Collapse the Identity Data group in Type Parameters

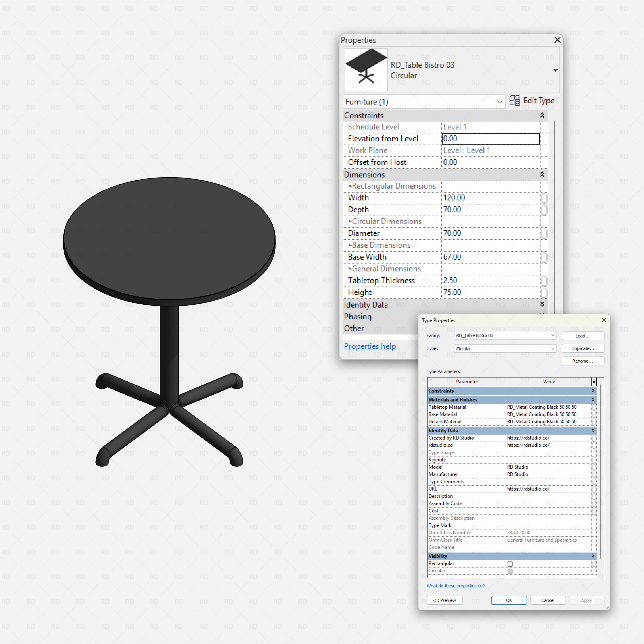tap(593, 431)
